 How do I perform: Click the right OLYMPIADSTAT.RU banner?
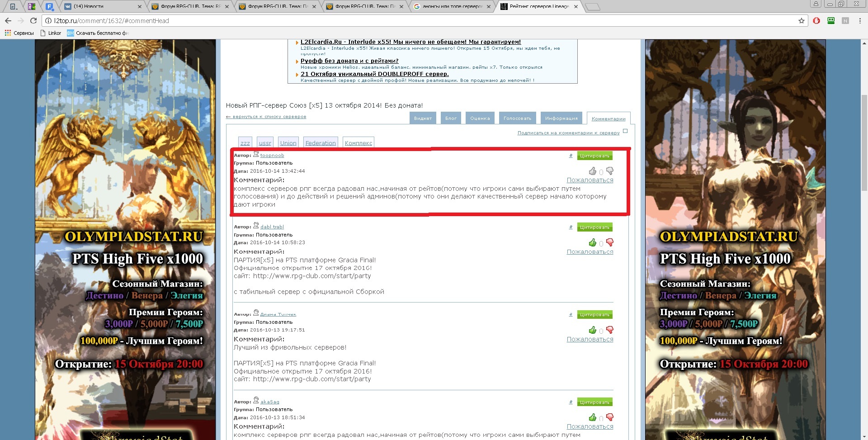[x=735, y=240]
